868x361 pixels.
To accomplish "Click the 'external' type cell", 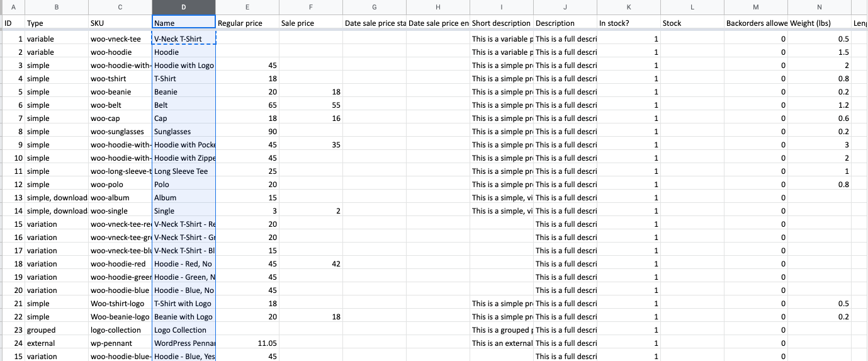I will (x=57, y=343).
